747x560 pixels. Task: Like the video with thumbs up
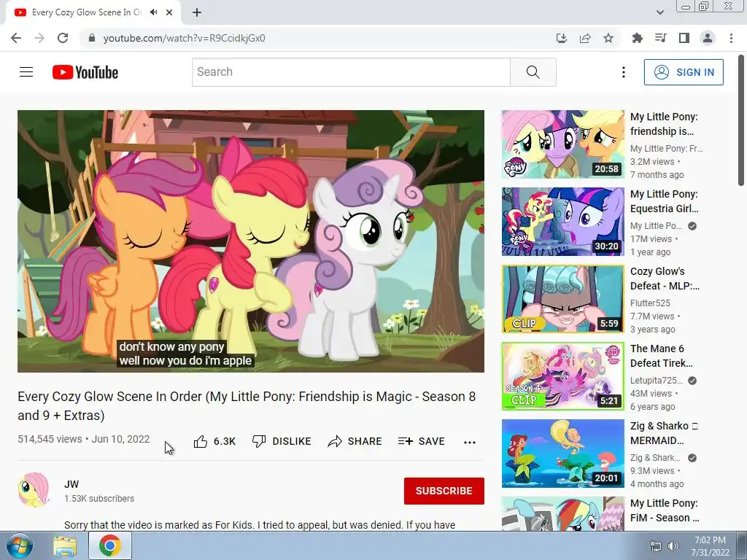point(214,441)
